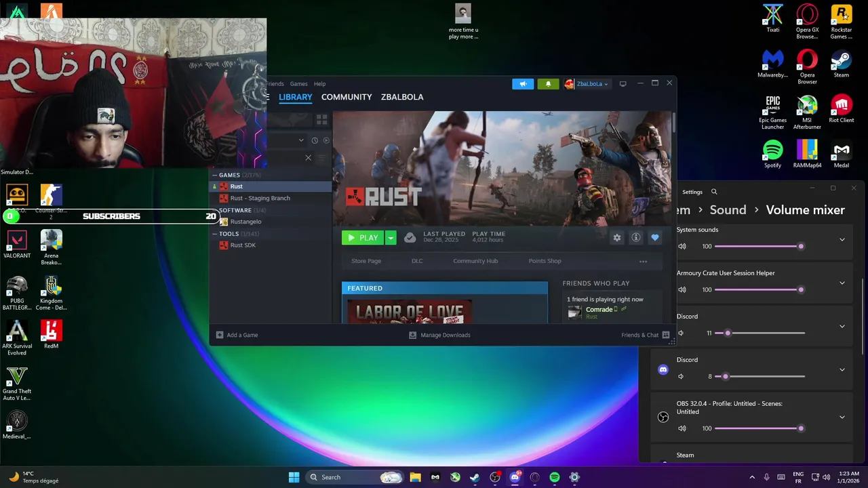Mute OBS 32.0.4 speaker icon
This screenshot has height=488, width=868.
click(x=682, y=428)
